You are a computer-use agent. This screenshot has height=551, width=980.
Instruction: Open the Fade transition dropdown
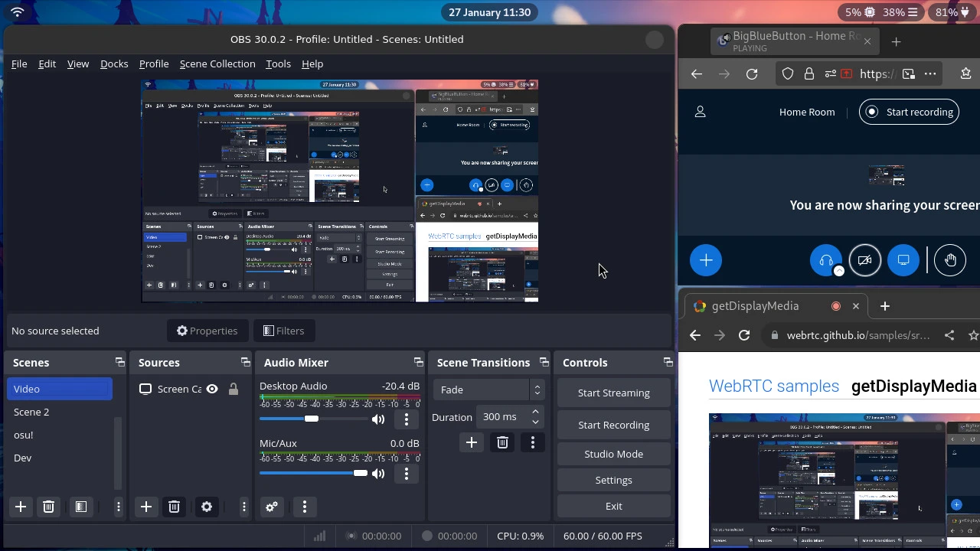pyautogui.click(x=488, y=390)
